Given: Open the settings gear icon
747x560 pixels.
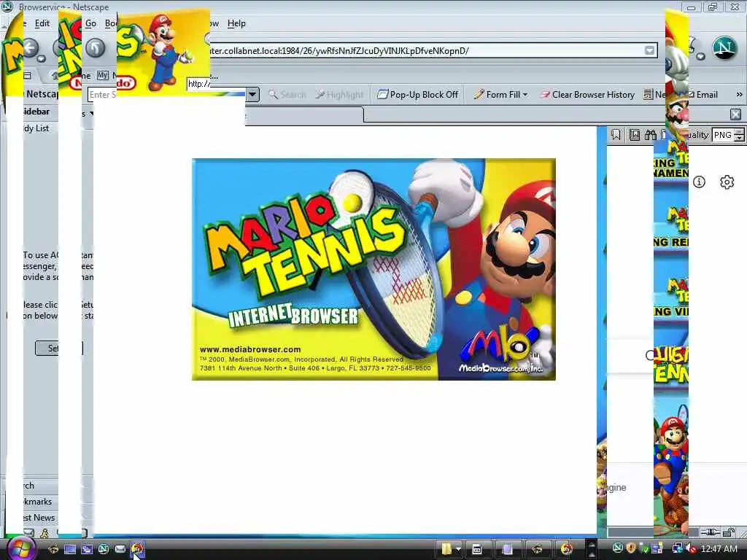Looking at the screenshot, I should pos(727,182).
